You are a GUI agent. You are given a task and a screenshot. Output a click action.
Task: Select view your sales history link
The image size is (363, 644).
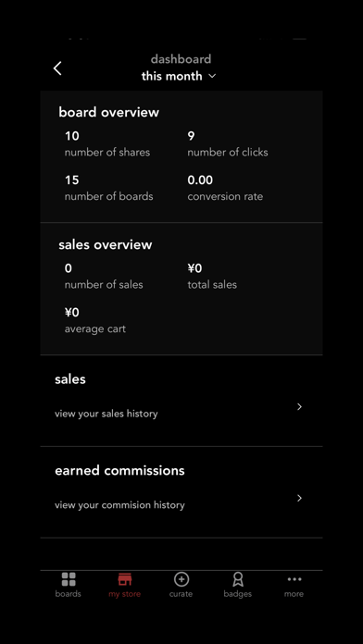click(106, 414)
